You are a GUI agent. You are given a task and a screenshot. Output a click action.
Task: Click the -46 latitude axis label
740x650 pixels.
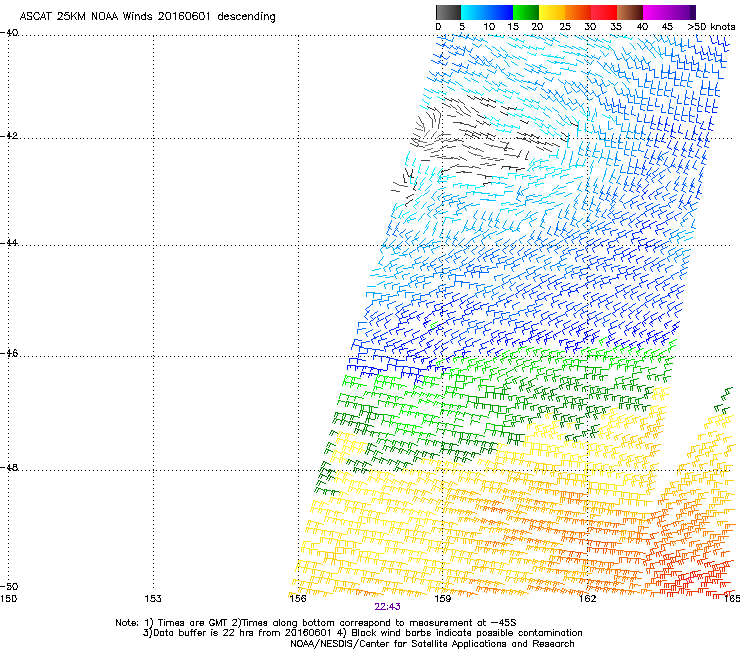pyautogui.click(x=9, y=353)
